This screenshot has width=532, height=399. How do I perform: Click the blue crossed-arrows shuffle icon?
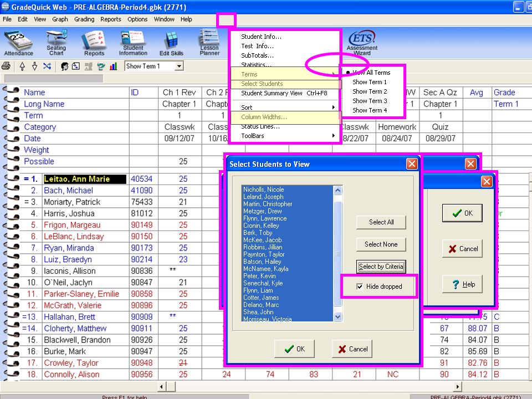[47, 66]
